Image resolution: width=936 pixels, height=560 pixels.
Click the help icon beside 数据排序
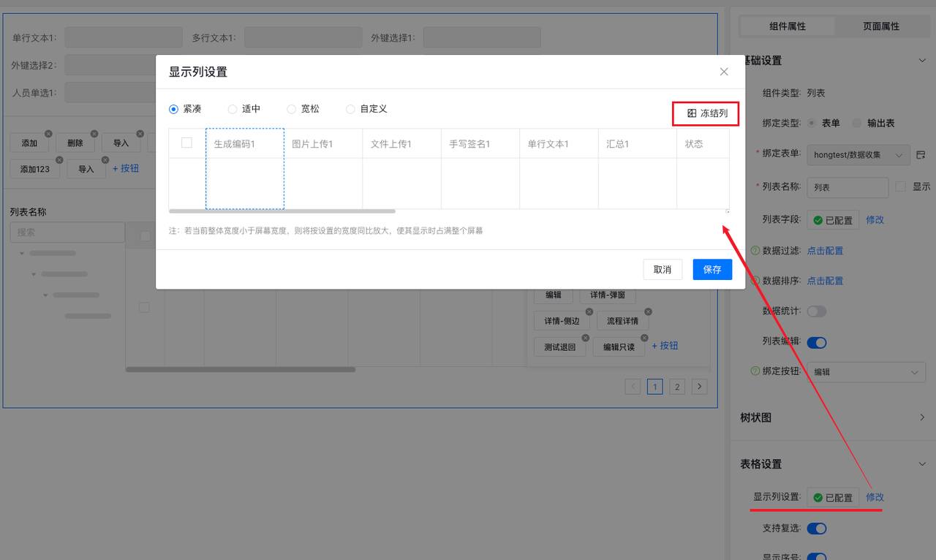pyautogui.click(x=755, y=281)
